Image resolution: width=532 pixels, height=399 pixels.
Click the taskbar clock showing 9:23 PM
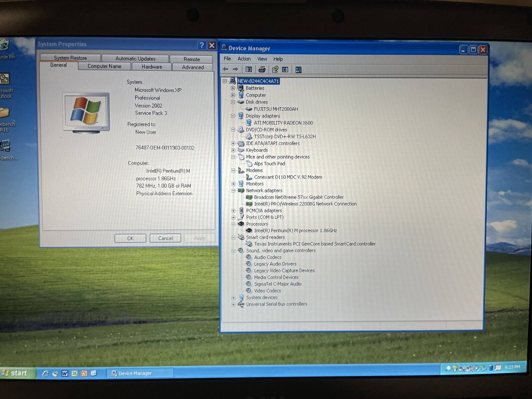click(512, 367)
